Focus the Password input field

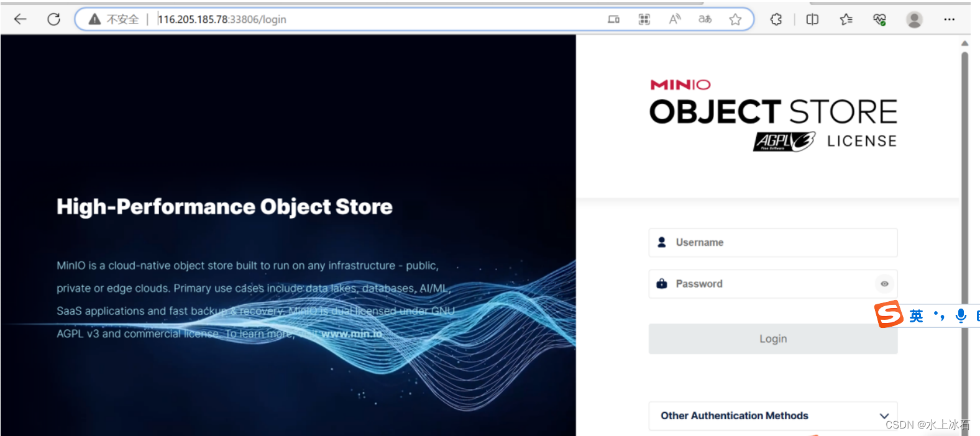pyautogui.click(x=773, y=284)
